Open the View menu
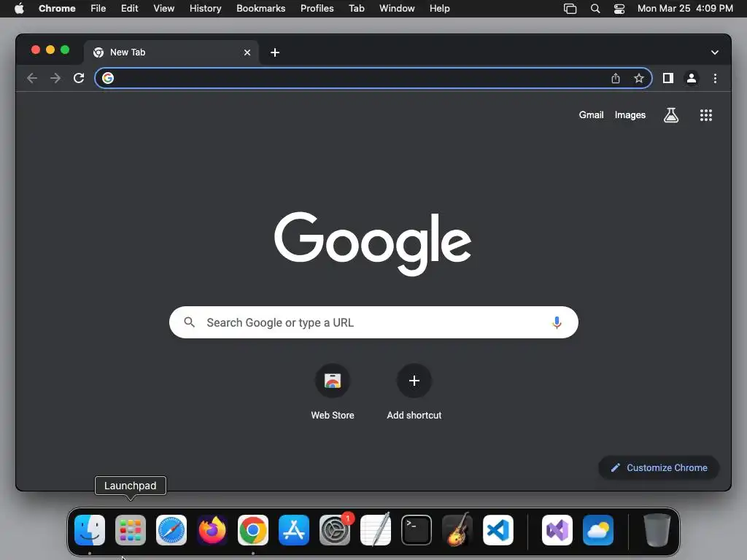This screenshot has width=747, height=560. coord(163,9)
